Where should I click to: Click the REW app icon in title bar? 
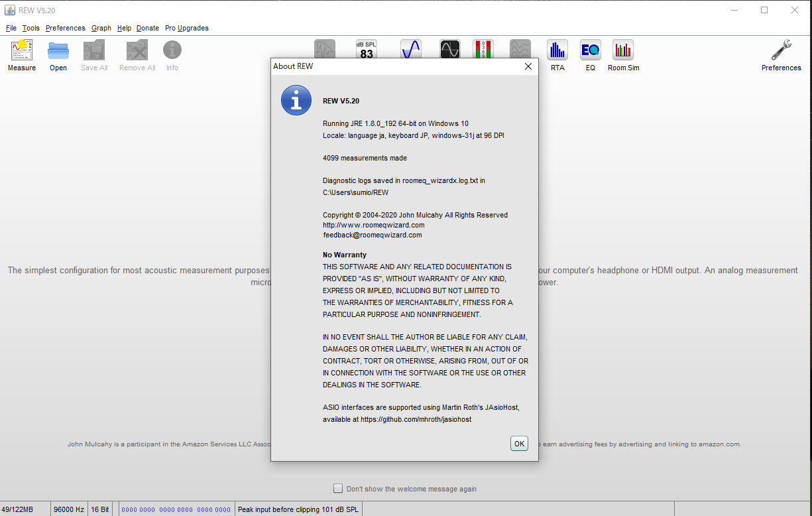click(10, 9)
